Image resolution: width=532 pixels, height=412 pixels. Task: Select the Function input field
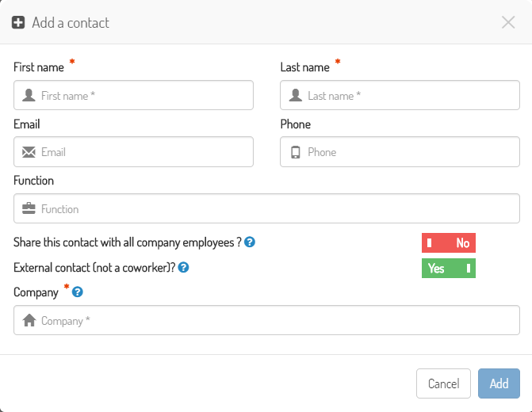point(266,208)
